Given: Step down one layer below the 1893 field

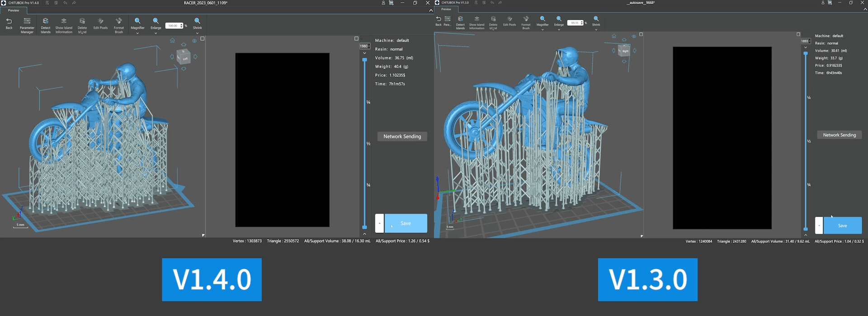Looking at the screenshot, I should point(805,47).
